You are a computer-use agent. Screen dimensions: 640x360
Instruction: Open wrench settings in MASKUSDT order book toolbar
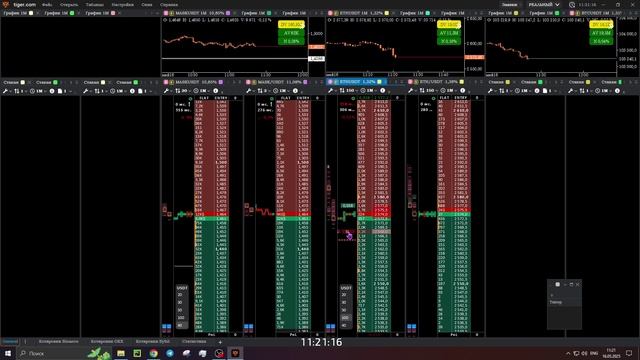tap(166, 91)
